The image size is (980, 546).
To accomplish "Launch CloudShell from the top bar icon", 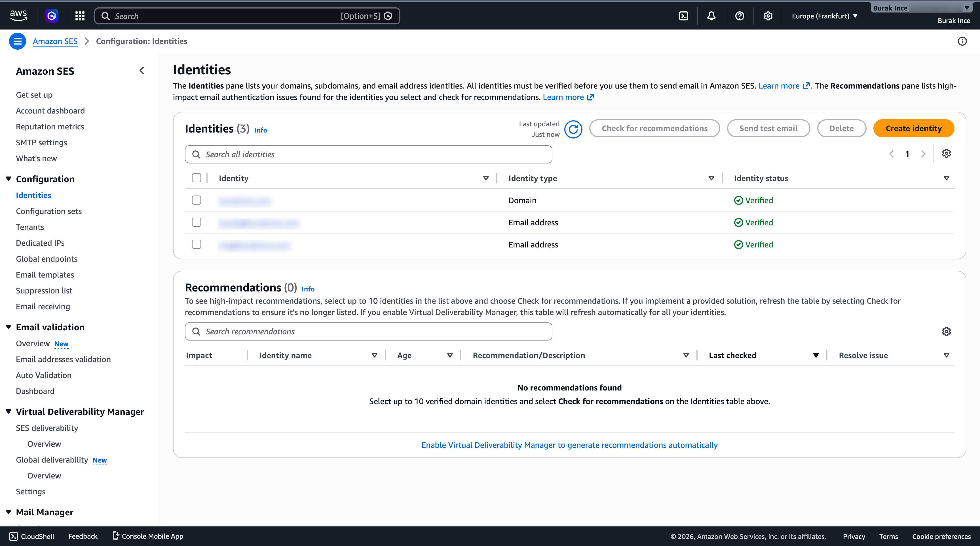I will (x=684, y=16).
